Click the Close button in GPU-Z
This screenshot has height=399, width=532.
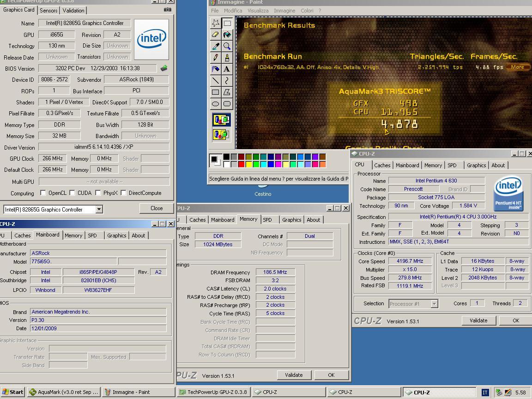tap(157, 208)
